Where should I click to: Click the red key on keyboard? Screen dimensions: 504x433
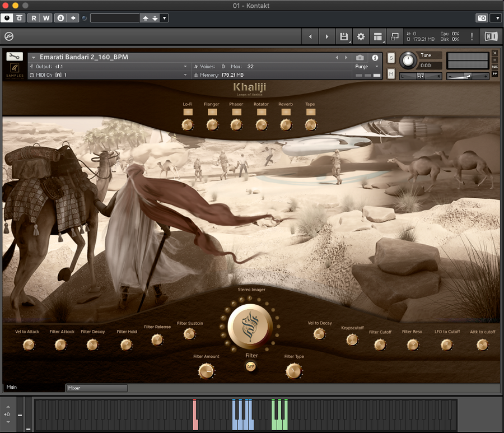(195, 415)
